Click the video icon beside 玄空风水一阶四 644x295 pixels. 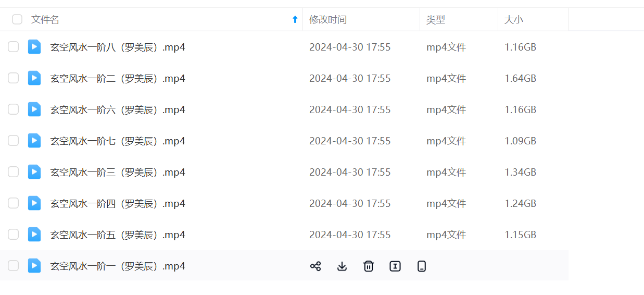point(34,203)
